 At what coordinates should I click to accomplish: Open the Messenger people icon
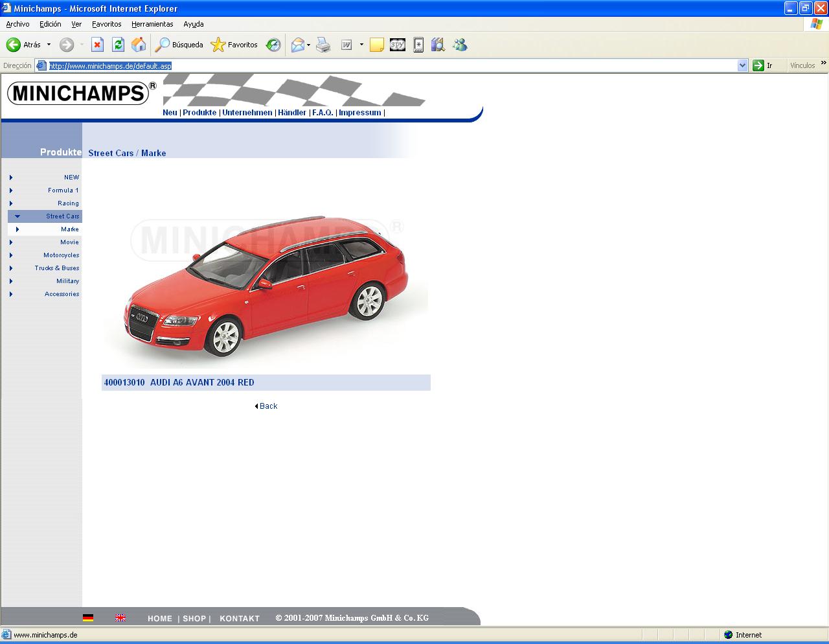[460, 45]
